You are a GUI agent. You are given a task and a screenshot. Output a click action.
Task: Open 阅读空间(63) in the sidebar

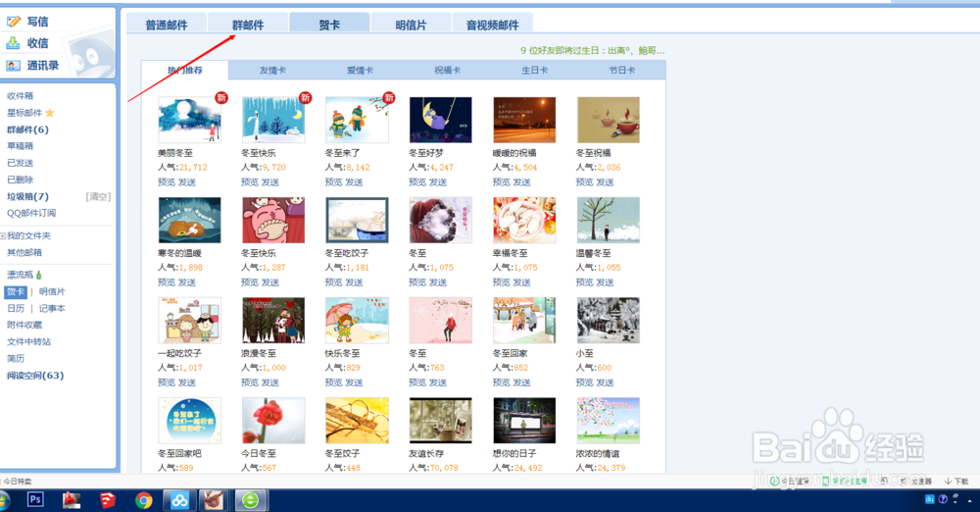pos(35,376)
